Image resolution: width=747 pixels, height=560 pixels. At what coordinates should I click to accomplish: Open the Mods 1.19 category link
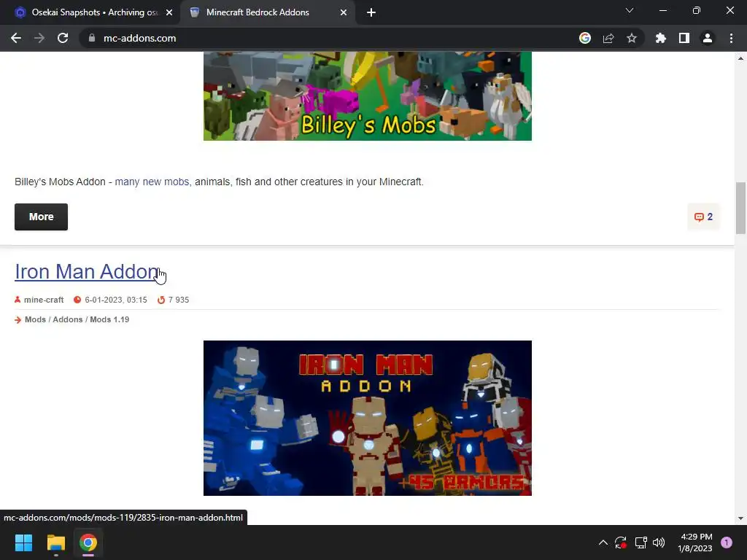point(109,319)
